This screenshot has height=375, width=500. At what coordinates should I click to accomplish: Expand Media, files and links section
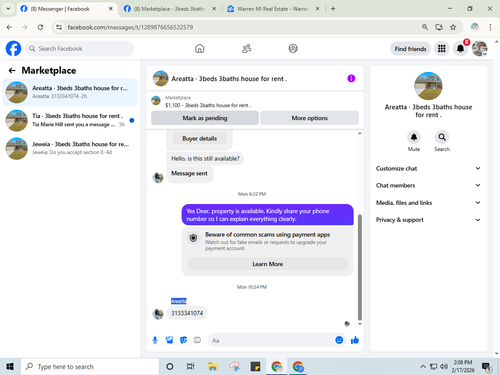[428, 203]
